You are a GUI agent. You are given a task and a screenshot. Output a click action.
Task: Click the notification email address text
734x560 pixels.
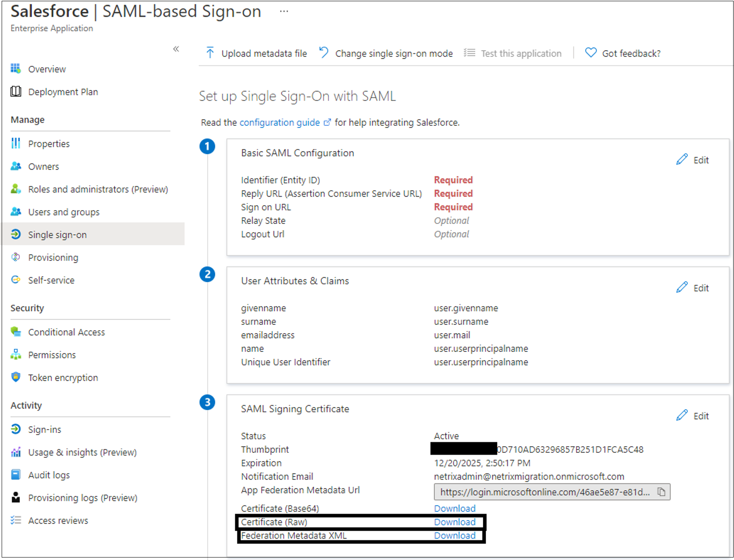tap(529, 476)
